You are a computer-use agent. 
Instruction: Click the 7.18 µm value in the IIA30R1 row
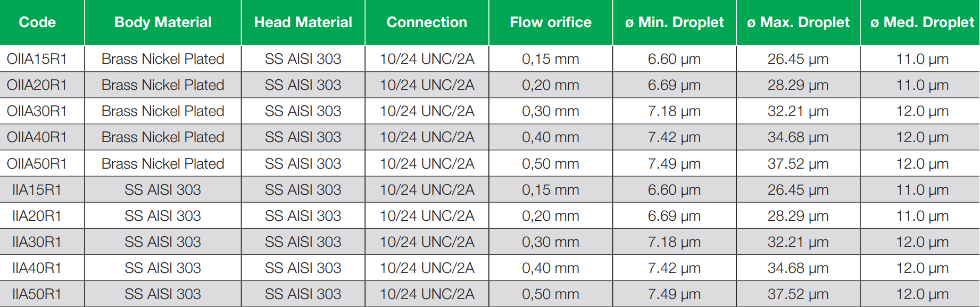pos(674,242)
